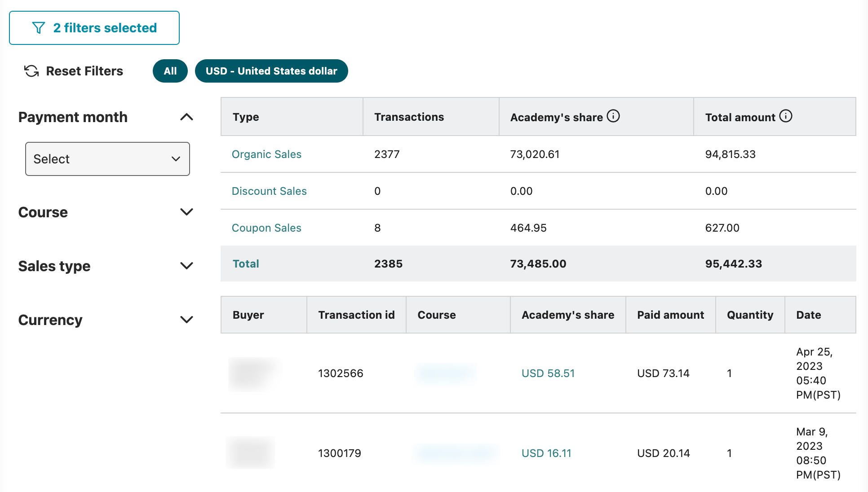
Task: Click the Reset Filters refresh icon
Action: point(31,71)
